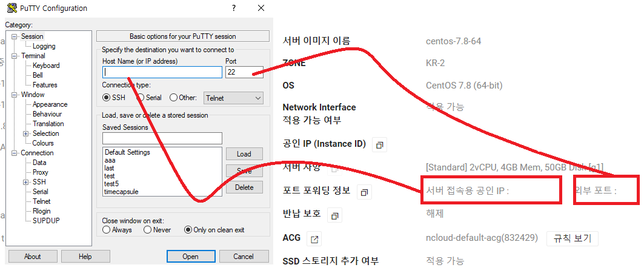This screenshot has height=276, width=644.
Task: Choose Never for close window on exit
Action: coord(147,230)
